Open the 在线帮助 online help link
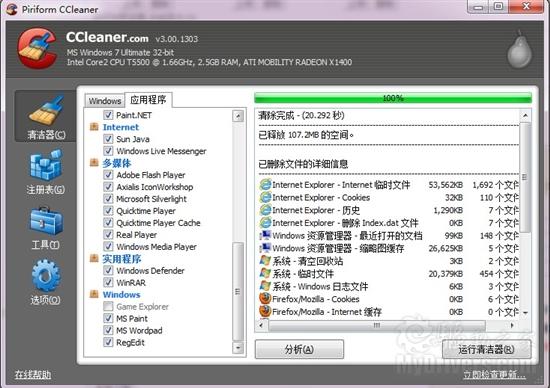This screenshot has height=388, width=550. [33, 374]
